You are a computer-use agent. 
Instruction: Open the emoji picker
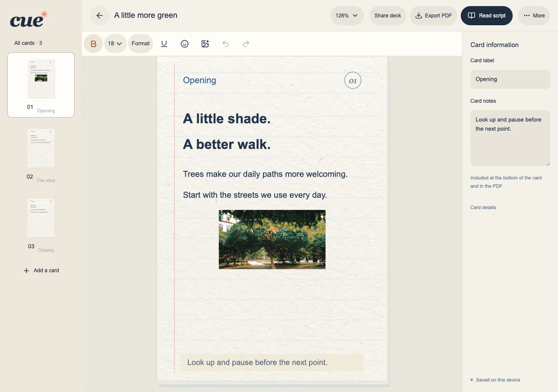click(185, 44)
